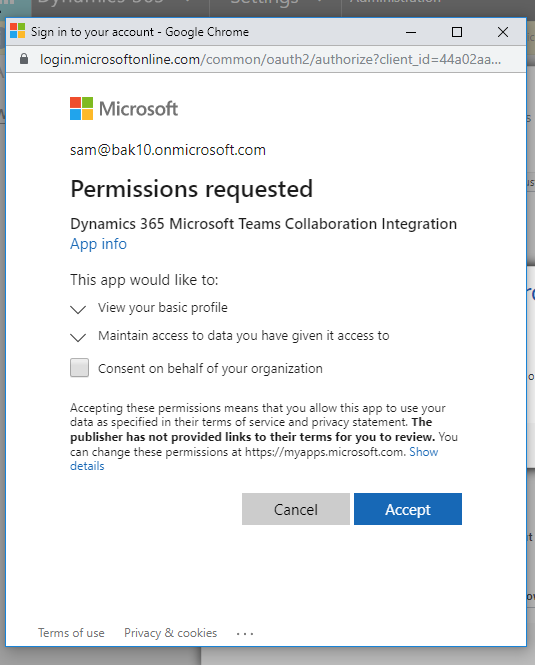Expand the Maintain access to data permission
535x665 pixels.
point(78,337)
